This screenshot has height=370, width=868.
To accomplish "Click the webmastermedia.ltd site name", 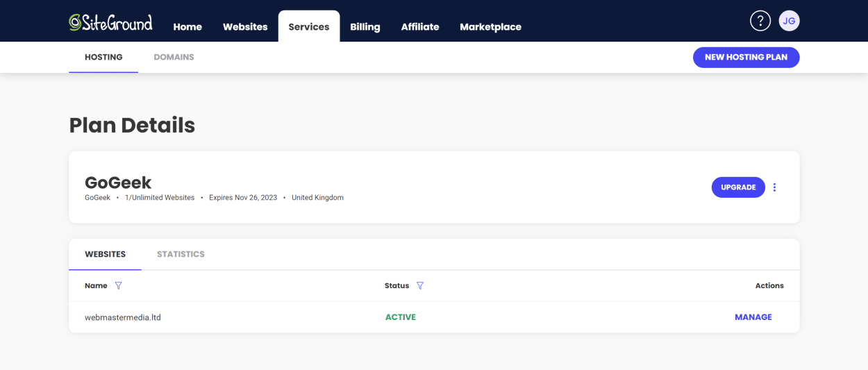I will point(123,317).
